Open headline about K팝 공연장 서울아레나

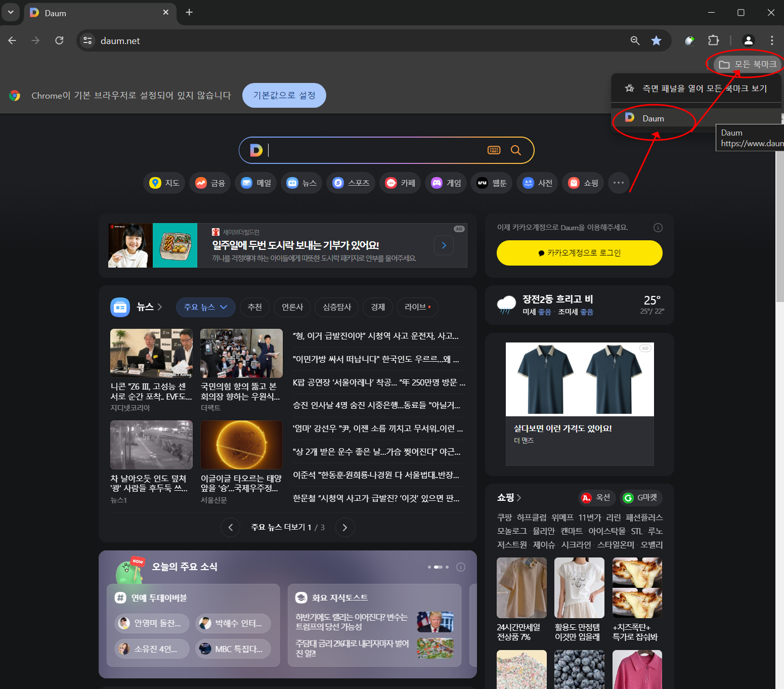click(x=379, y=382)
